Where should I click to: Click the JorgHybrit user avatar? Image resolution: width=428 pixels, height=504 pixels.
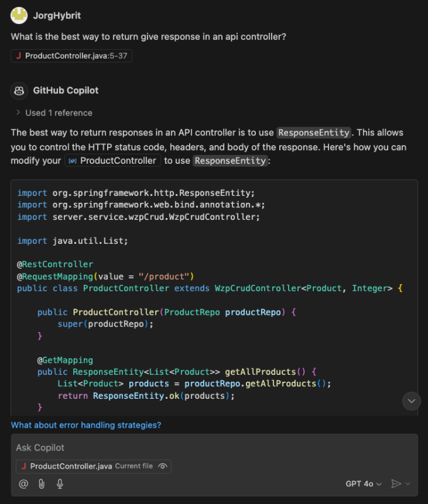click(20, 15)
